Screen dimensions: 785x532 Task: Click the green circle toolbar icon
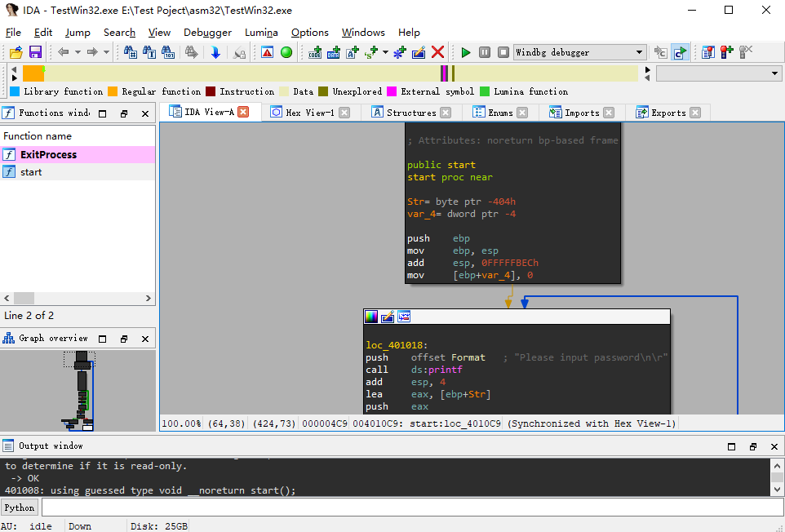click(286, 52)
